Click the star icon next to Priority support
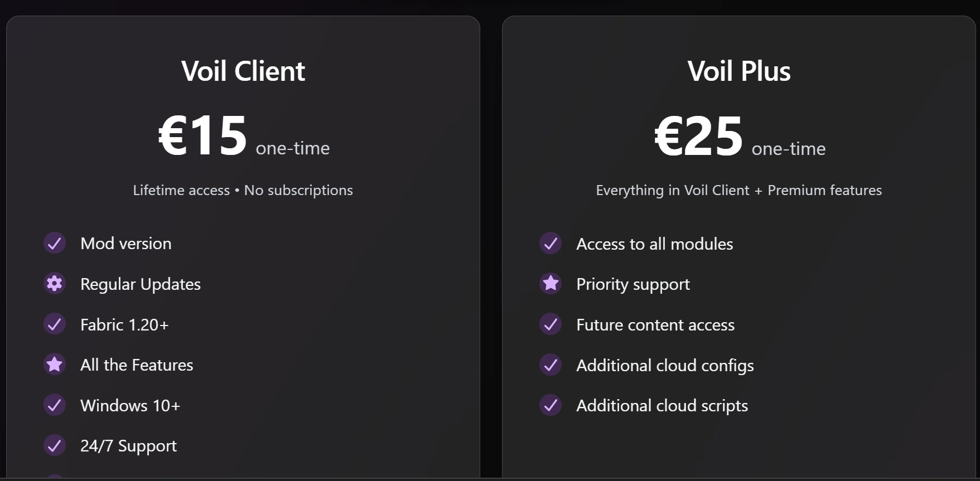The height and width of the screenshot is (481, 980). coord(551,284)
